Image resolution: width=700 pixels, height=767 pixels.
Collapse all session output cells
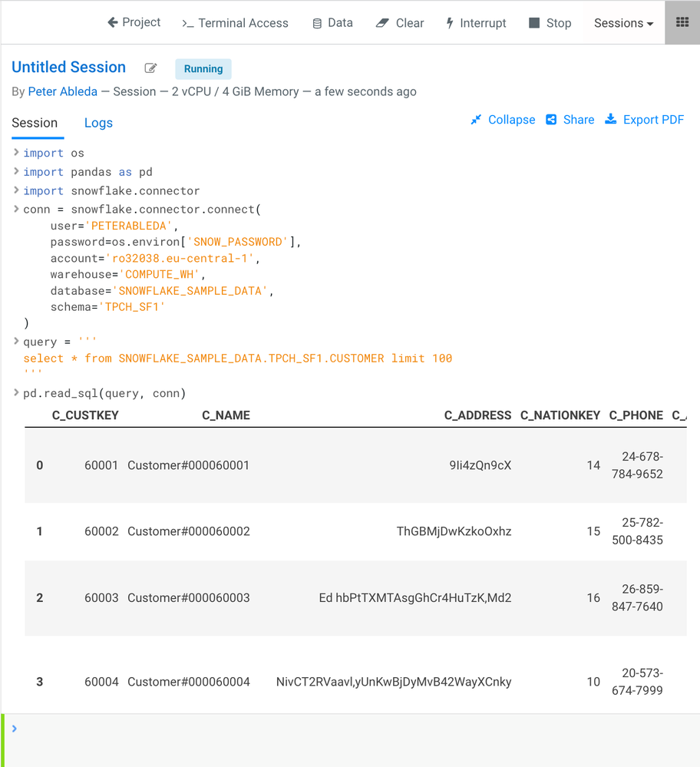click(x=503, y=120)
